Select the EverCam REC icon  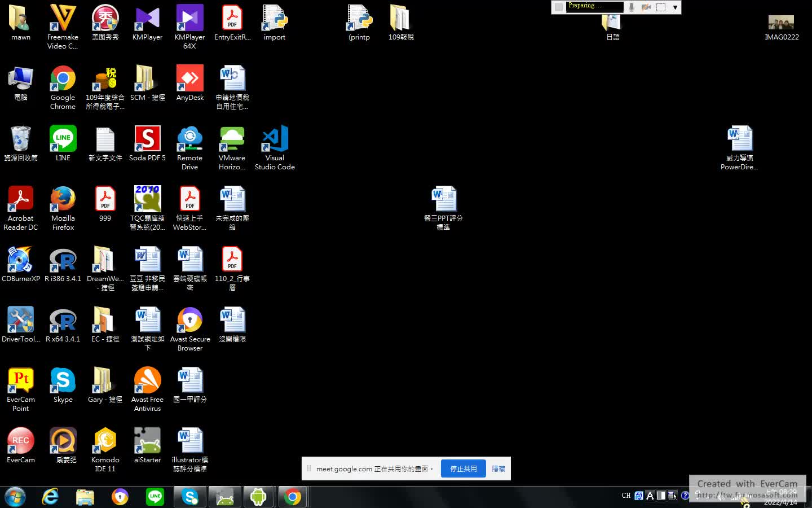pyautogui.click(x=21, y=445)
